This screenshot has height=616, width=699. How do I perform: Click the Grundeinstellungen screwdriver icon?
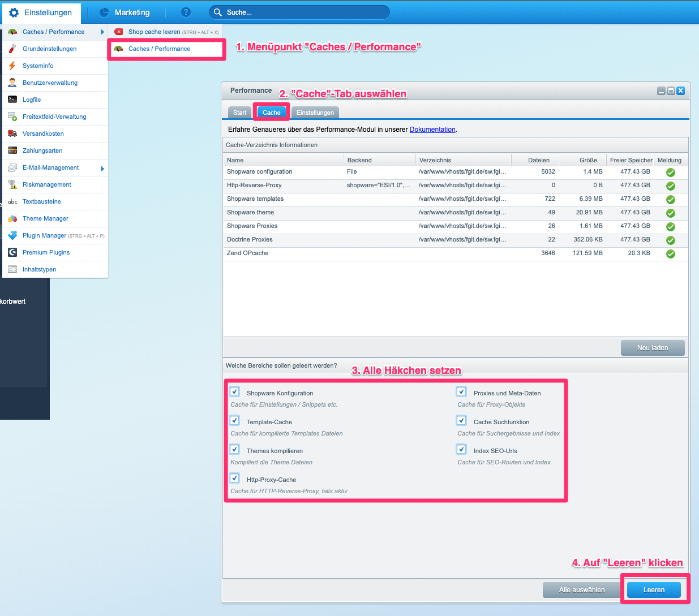pos(12,49)
